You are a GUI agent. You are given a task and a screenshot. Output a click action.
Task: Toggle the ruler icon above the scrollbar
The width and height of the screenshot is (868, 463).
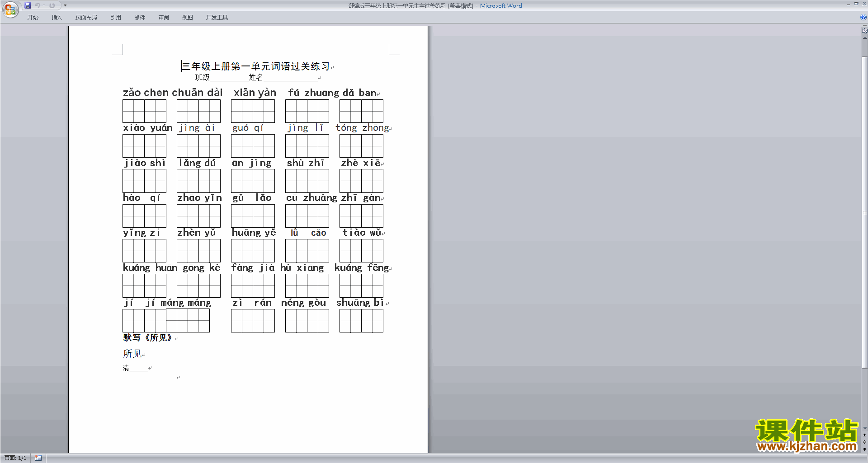point(865,31)
